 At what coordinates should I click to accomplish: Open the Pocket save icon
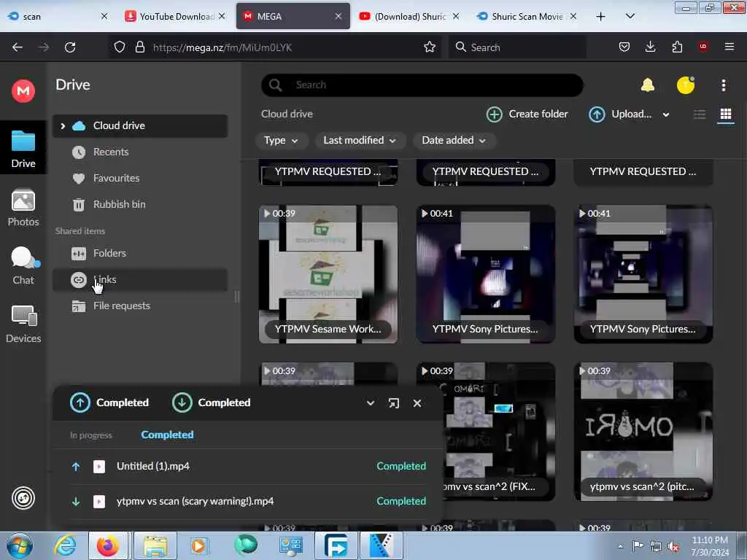(624, 47)
